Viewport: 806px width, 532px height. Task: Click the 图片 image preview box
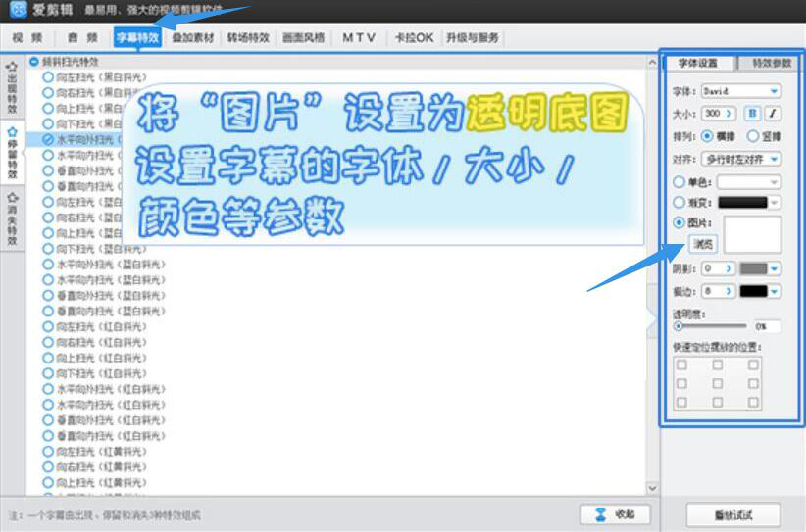click(x=752, y=235)
